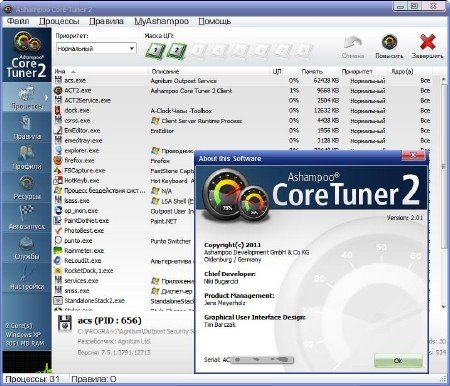Open the Правила sidebar section
The height and width of the screenshot is (386, 450).
coord(27,127)
